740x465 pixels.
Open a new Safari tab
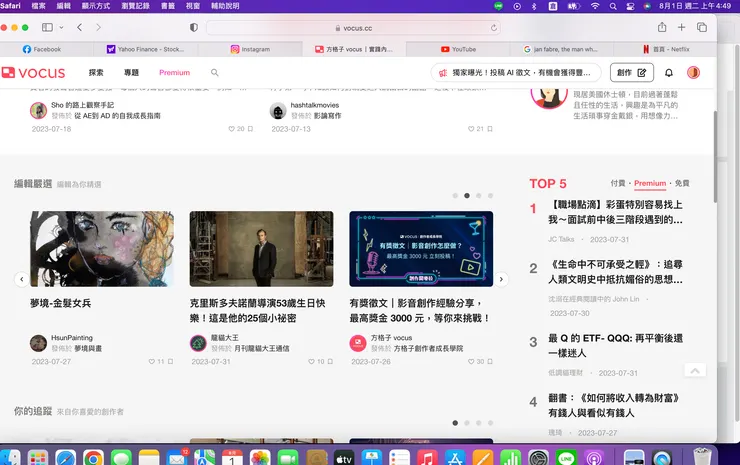click(x=681, y=27)
